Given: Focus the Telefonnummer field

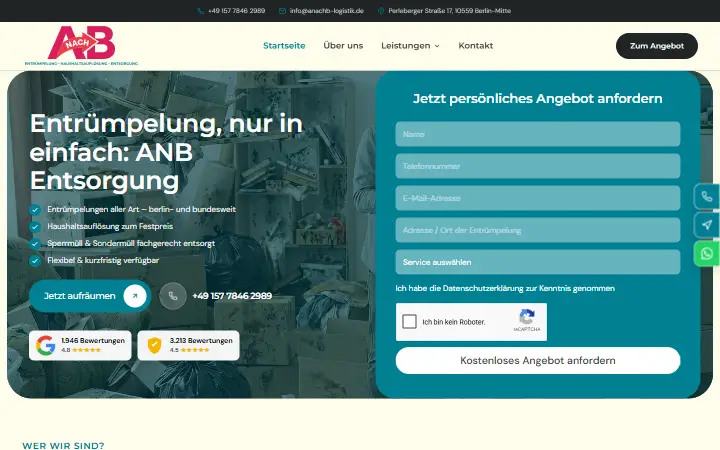Looking at the screenshot, I should click(538, 166).
